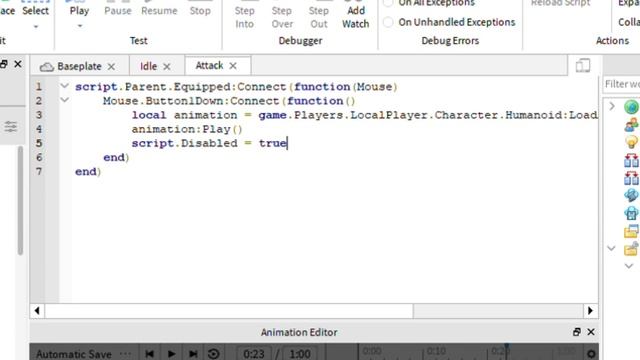
Task: Click the script.Disabled = true line
Action: click(x=209, y=143)
